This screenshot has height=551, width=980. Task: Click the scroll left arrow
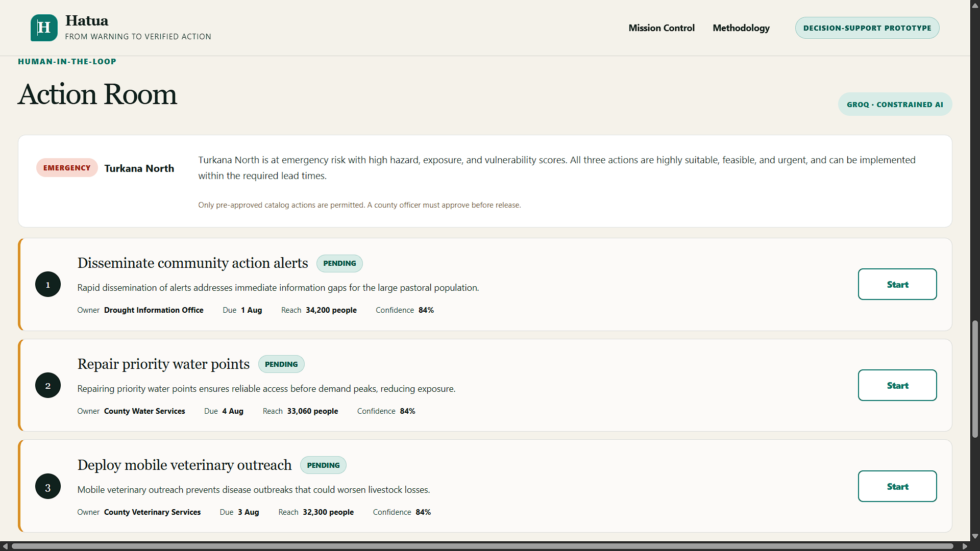(5, 546)
